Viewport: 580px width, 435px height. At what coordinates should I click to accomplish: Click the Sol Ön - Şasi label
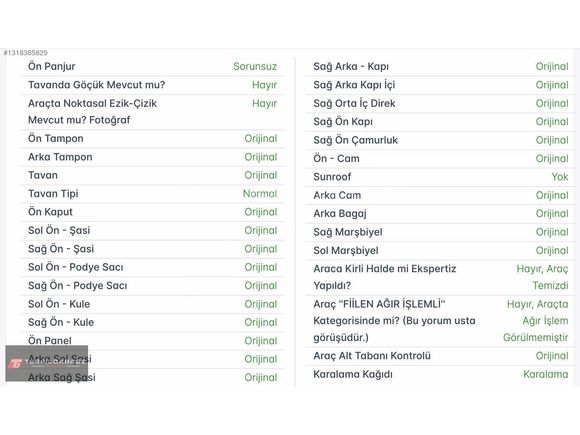[59, 230]
